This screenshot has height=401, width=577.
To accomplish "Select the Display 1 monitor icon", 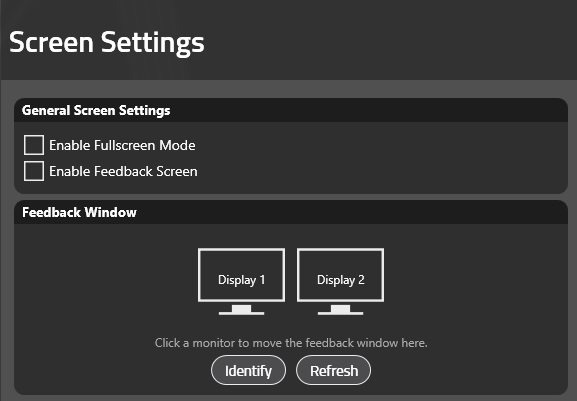I will [x=241, y=281].
